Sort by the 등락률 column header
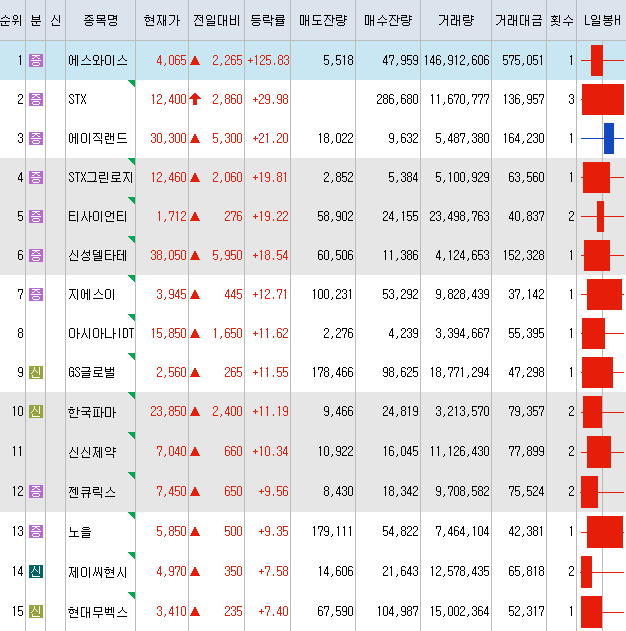Screen dimensions: 626x631 (x=268, y=20)
